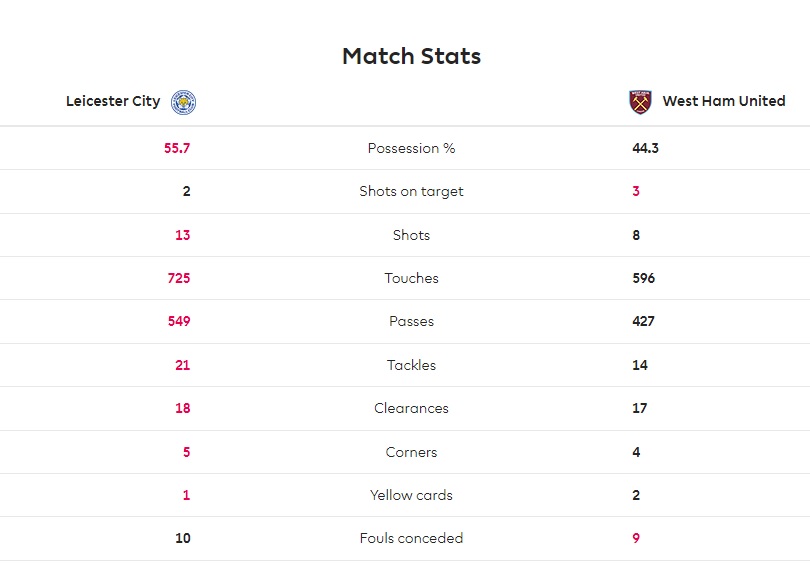Select Leicester's 55.7 possession value
The height and width of the screenshot is (564, 810).
pyautogui.click(x=177, y=148)
